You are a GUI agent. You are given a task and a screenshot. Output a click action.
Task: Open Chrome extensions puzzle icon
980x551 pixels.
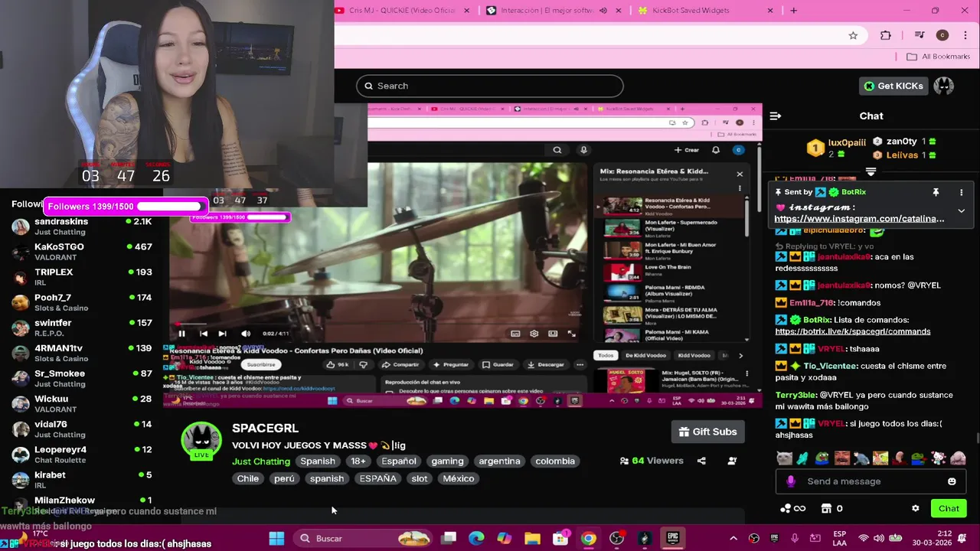point(886,35)
